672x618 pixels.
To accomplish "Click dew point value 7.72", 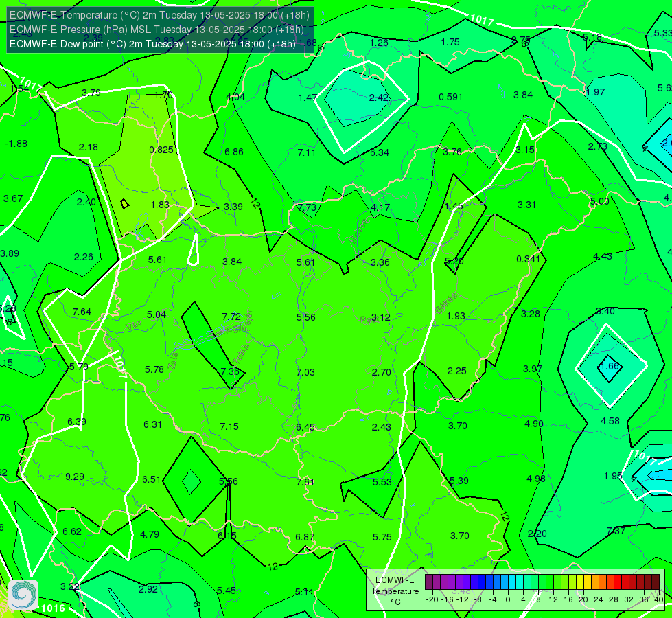I will [231, 317].
